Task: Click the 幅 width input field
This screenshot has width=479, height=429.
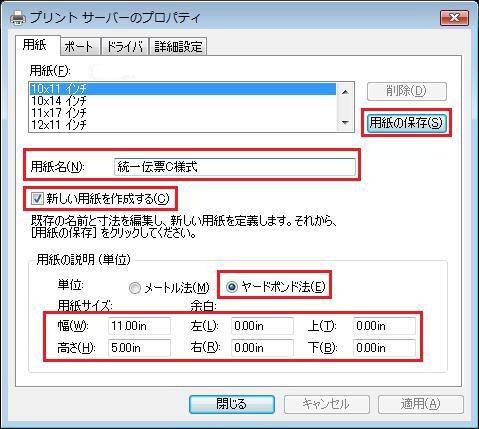Action: (x=139, y=326)
